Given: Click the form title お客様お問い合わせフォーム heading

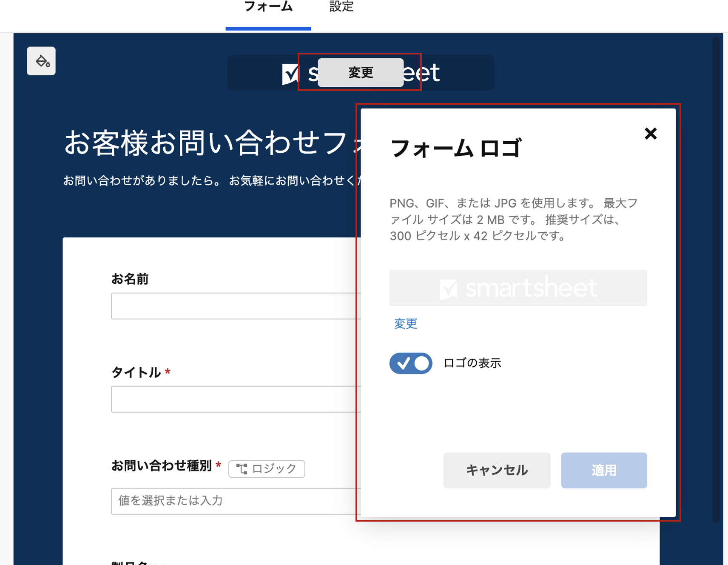Looking at the screenshot, I should (212, 143).
